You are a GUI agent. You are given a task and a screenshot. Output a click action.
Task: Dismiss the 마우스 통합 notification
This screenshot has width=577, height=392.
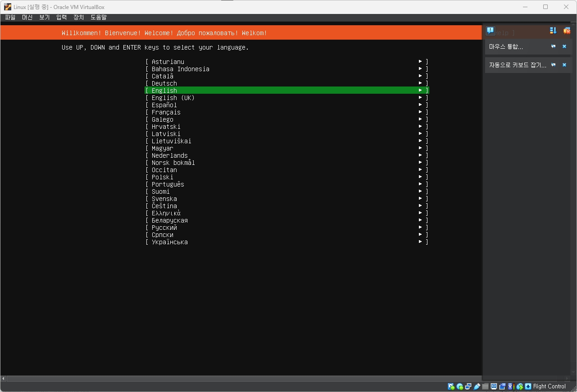(x=564, y=46)
